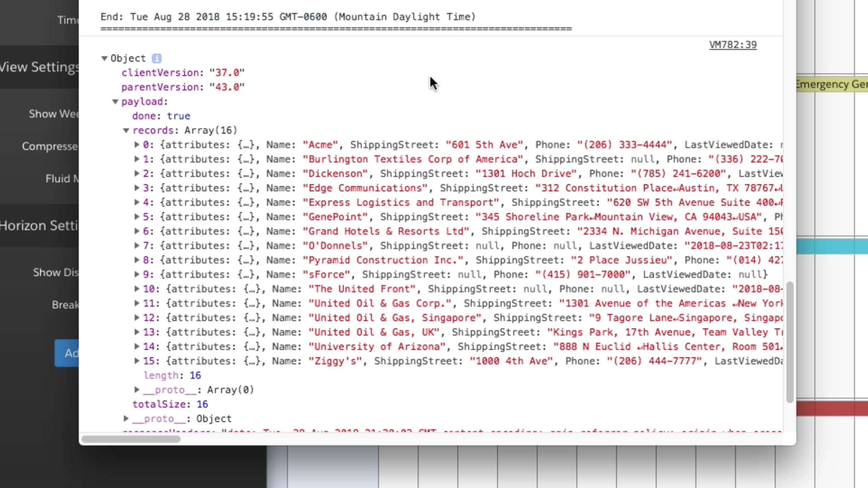The height and width of the screenshot is (488, 868).
Task: Collapse the root Object tree node
Action: (x=104, y=58)
